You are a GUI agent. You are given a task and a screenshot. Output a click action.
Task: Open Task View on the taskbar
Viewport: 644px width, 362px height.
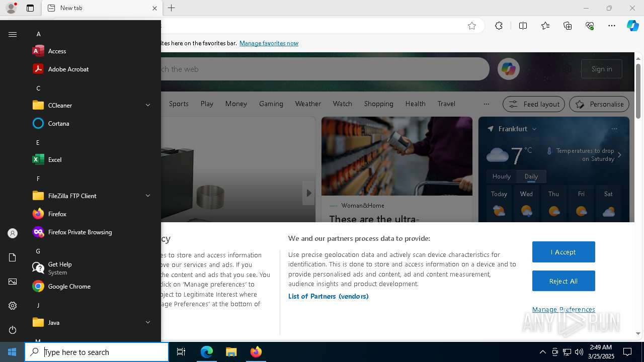click(181, 352)
